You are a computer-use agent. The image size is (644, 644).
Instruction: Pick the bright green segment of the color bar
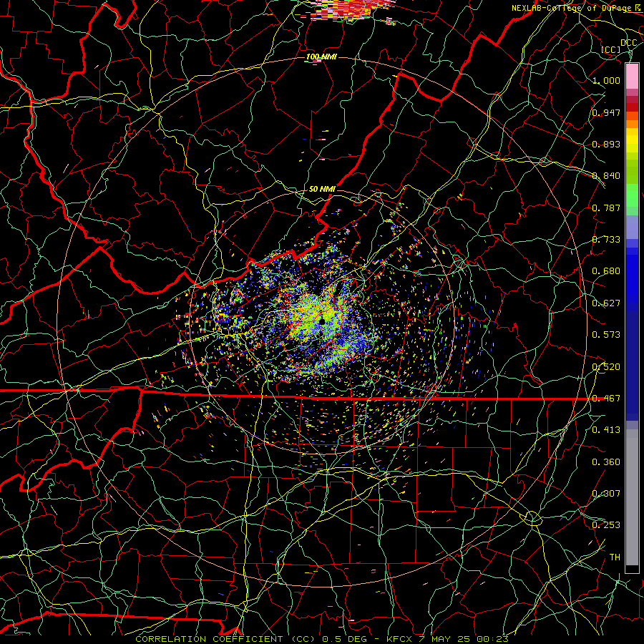coord(632,196)
